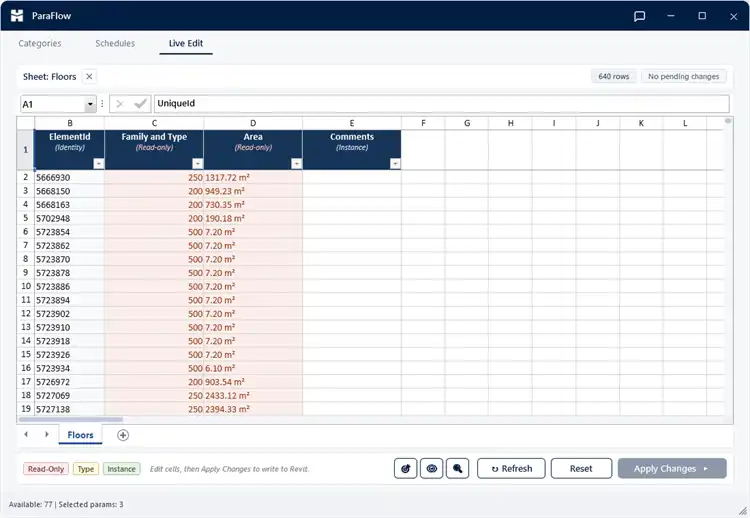
Task: Select area cell 190.18 m²
Action: pos(253,219)
